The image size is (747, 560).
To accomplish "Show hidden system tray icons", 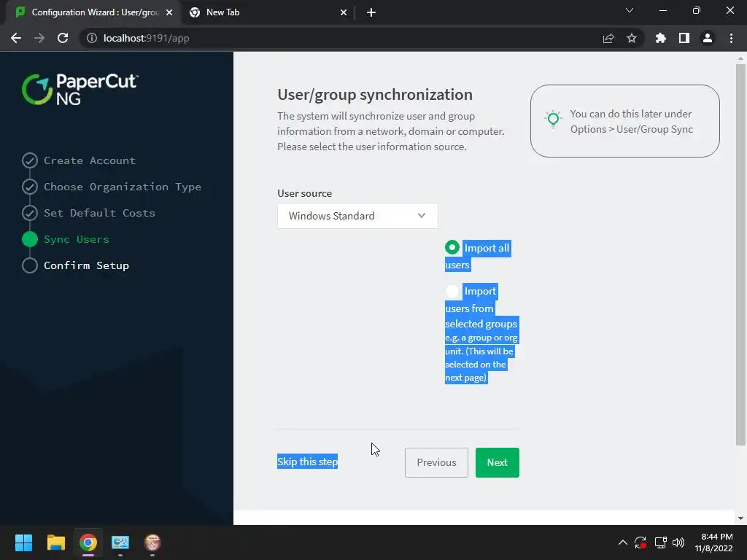I will pos(622,542).
